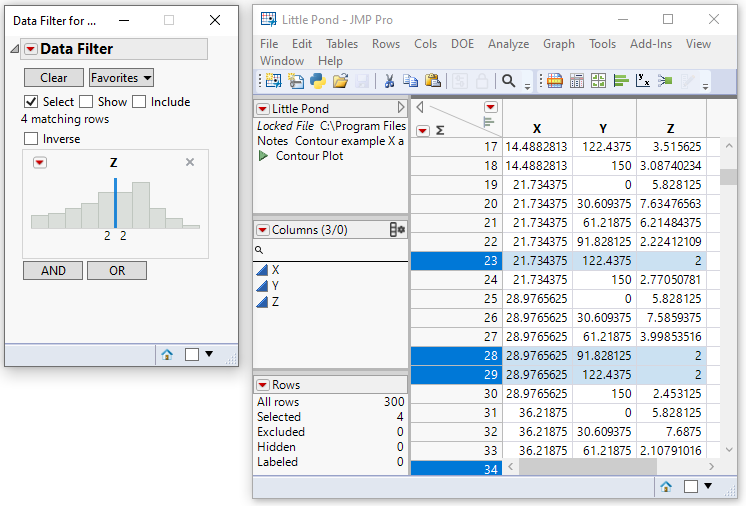This screenshot has width=746, height=506.
Task: Open the Add-Ins menu
Action: (651, 44)
